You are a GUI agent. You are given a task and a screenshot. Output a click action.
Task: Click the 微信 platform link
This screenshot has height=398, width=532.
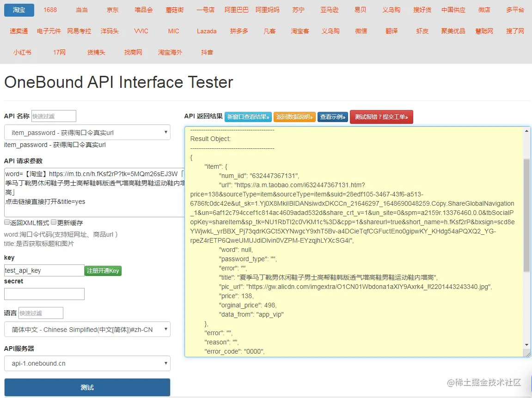[361, 31]
